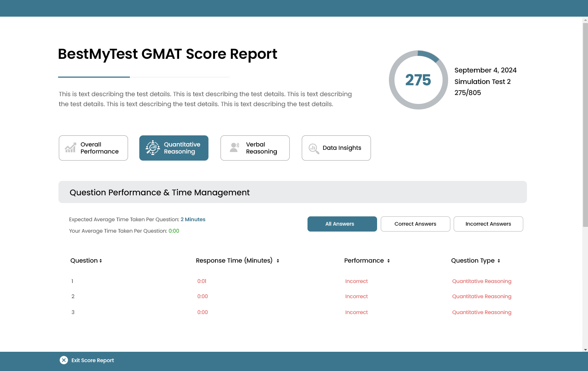Image resolution: width=588 pixels, height=371 pixels.
Task: Click the Overall Performance chart icon
Action: tap(70, 148)
